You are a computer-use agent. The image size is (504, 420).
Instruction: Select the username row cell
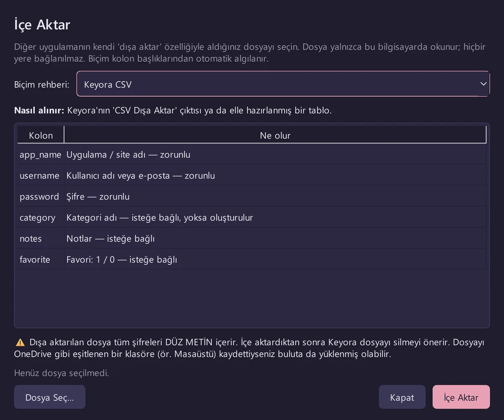[x=41, y=176]
